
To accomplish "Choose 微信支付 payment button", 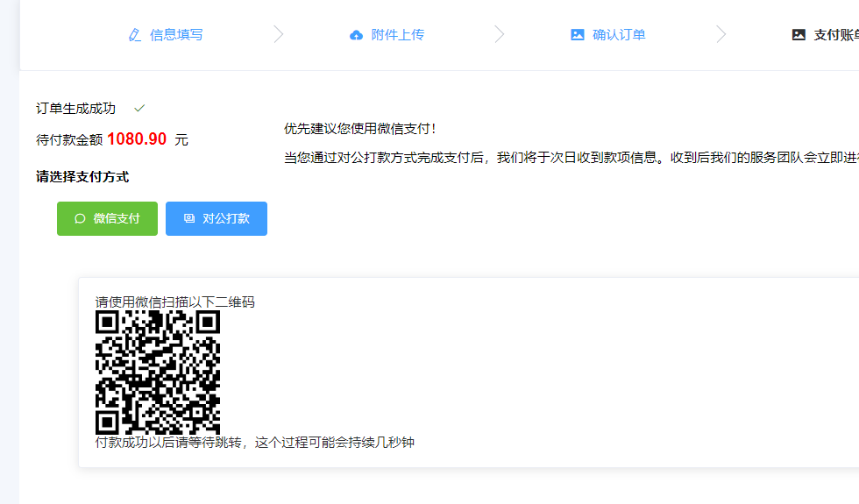I will (107, 218).
